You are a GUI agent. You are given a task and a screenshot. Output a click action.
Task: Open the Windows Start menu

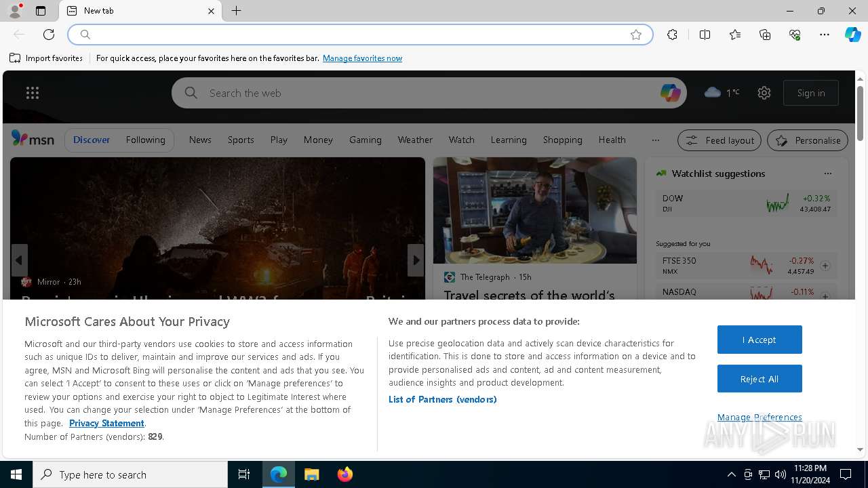point(16,474)
